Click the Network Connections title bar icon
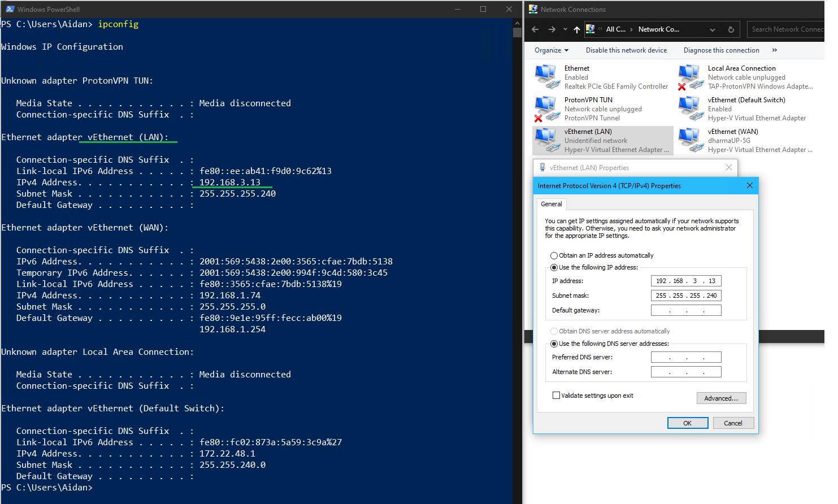Screen dimensions: 838x504 click(533, 9)
